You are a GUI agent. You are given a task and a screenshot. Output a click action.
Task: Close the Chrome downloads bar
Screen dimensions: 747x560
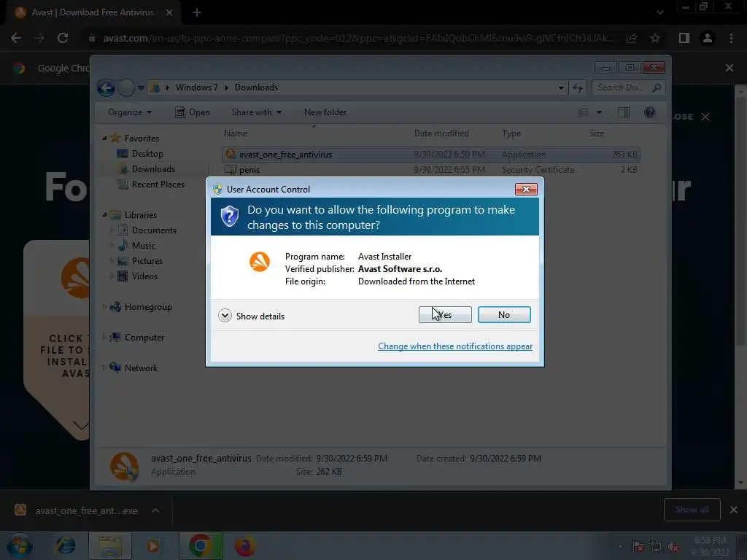click(734, 510)
